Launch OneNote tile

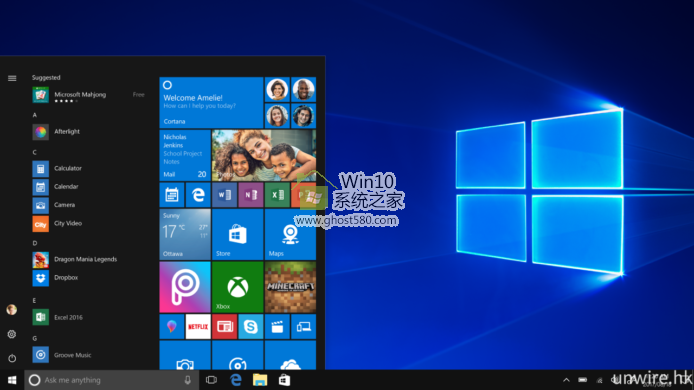[251, 195]
